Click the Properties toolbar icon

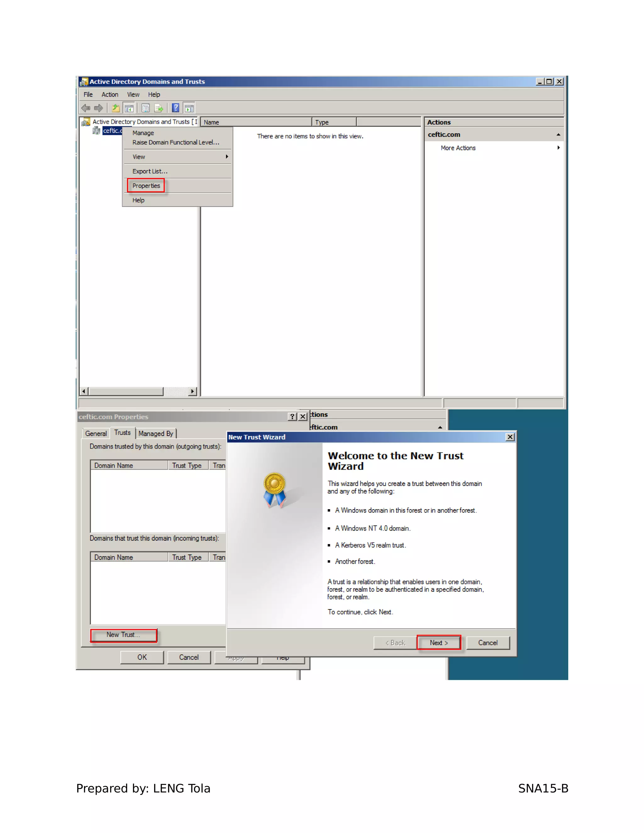tap(145, 108)
